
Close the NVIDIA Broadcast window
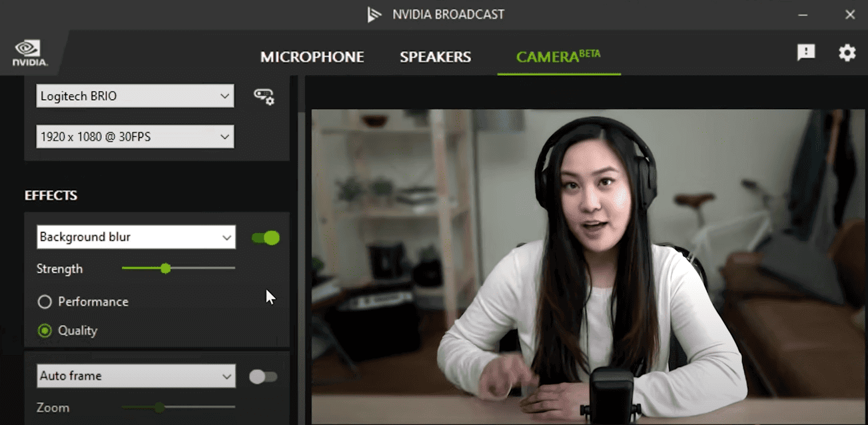[850, 15]
